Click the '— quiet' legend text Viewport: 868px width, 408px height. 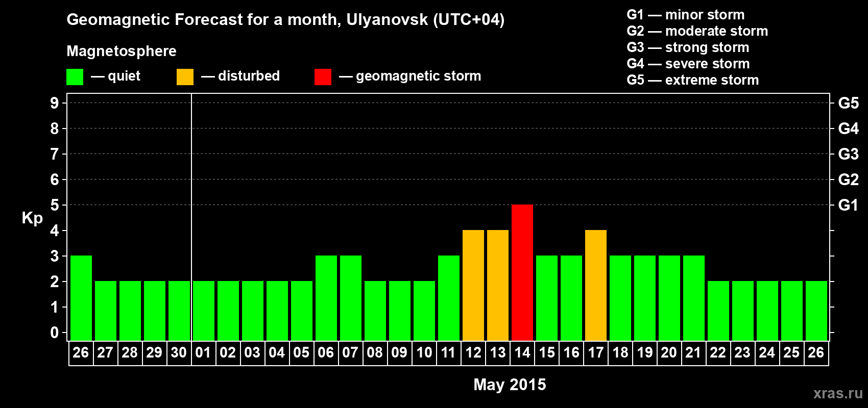point(115,76)
